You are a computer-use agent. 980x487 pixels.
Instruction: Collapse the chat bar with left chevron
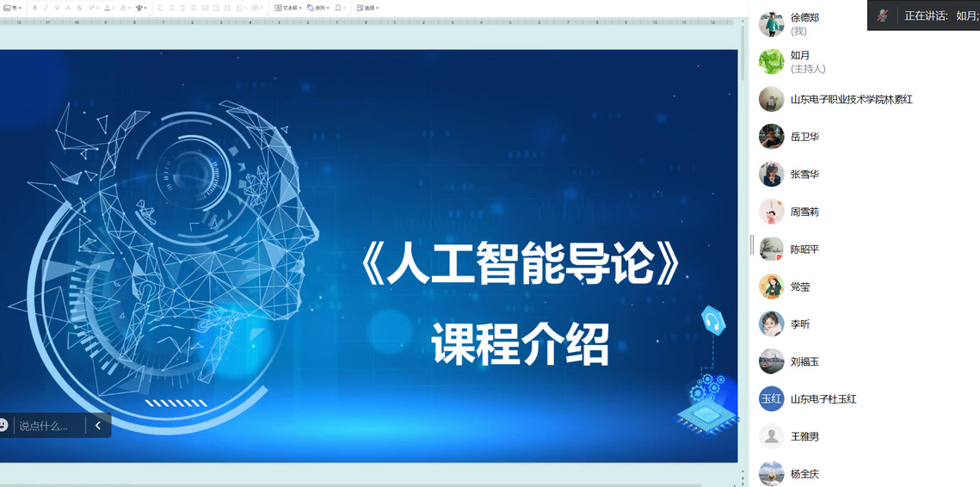click(x=98, y=425)
